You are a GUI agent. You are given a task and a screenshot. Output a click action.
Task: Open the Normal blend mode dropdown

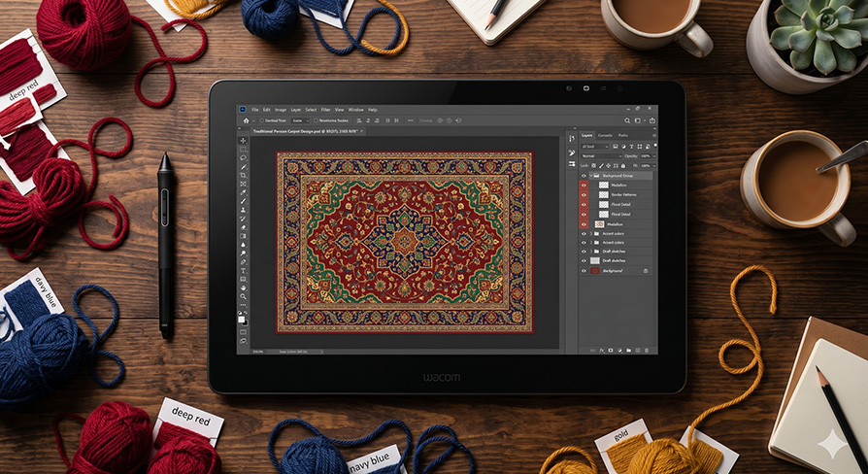(601, 156)
